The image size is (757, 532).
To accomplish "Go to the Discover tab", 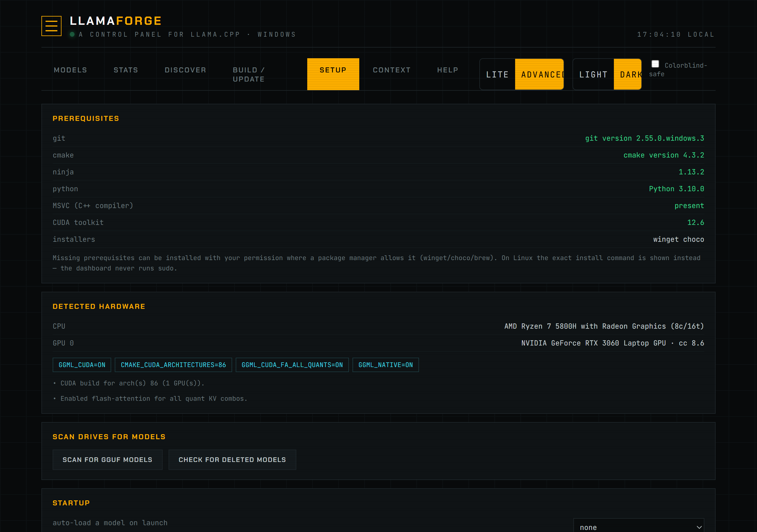I will (185, 70).
